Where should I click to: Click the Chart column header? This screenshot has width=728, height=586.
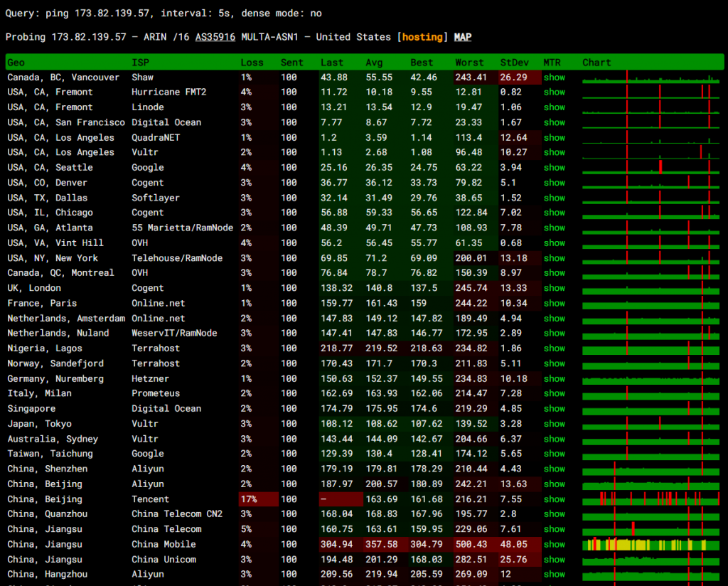[596, 63]
